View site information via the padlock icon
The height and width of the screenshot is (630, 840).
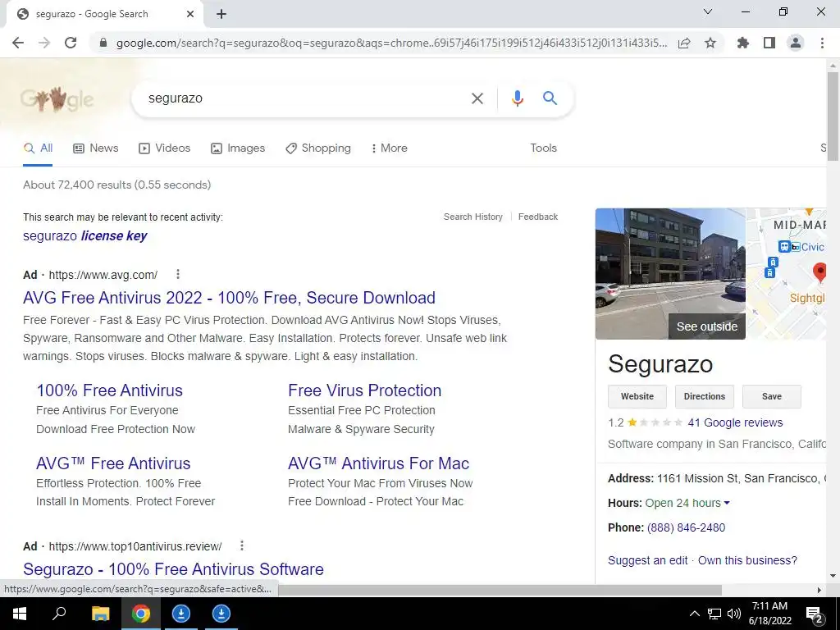click(103, 43)
